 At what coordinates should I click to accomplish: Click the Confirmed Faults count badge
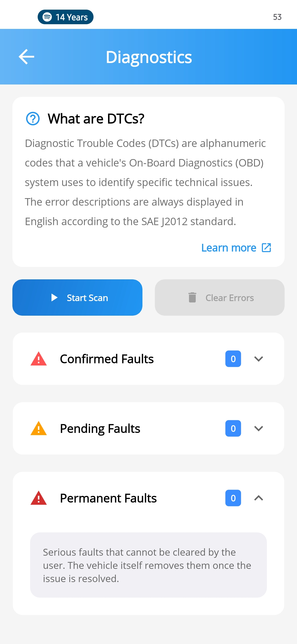[x=233, y=359]
